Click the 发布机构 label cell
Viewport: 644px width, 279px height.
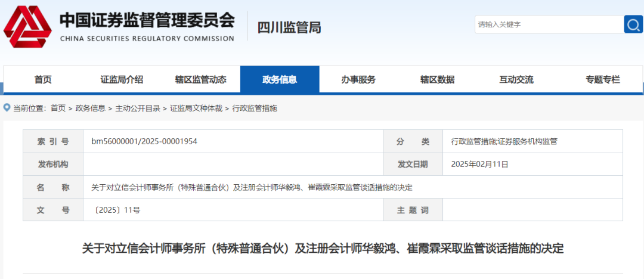[x=53, y=165]
